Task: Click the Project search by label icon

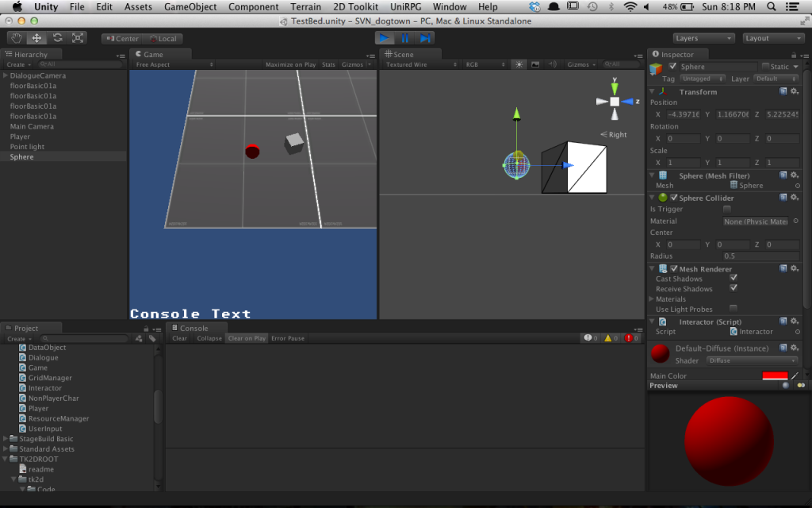Action: tap(152, 338)
